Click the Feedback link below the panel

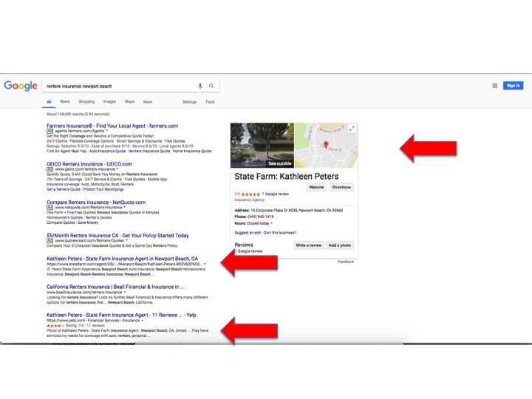click(x=345, y=262)
